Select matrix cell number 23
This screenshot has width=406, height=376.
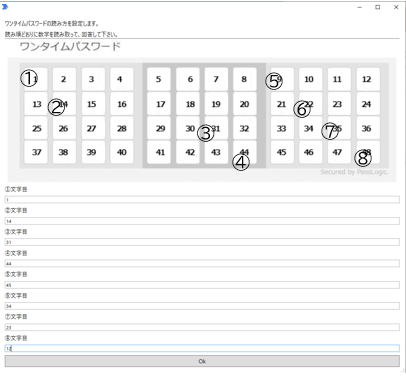coord(339,104)
